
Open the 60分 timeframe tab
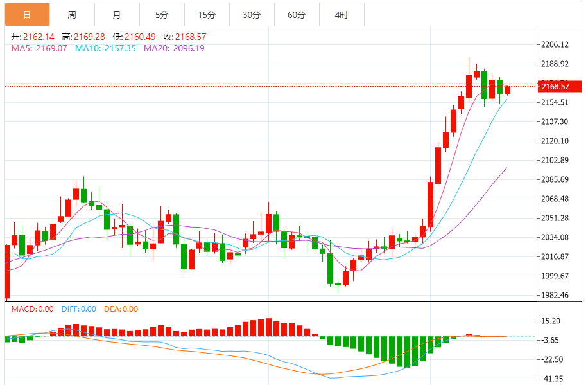point(297,15)
